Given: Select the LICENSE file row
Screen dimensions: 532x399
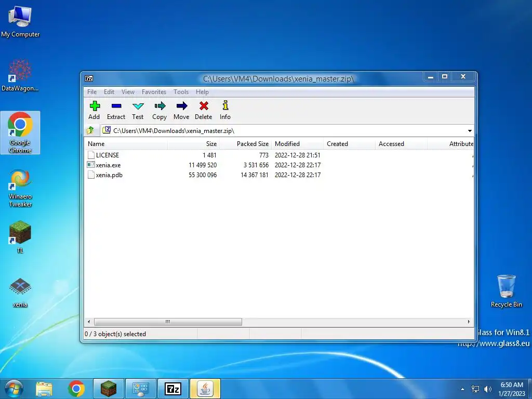Looking at the screenshot, I should (279, 155).
